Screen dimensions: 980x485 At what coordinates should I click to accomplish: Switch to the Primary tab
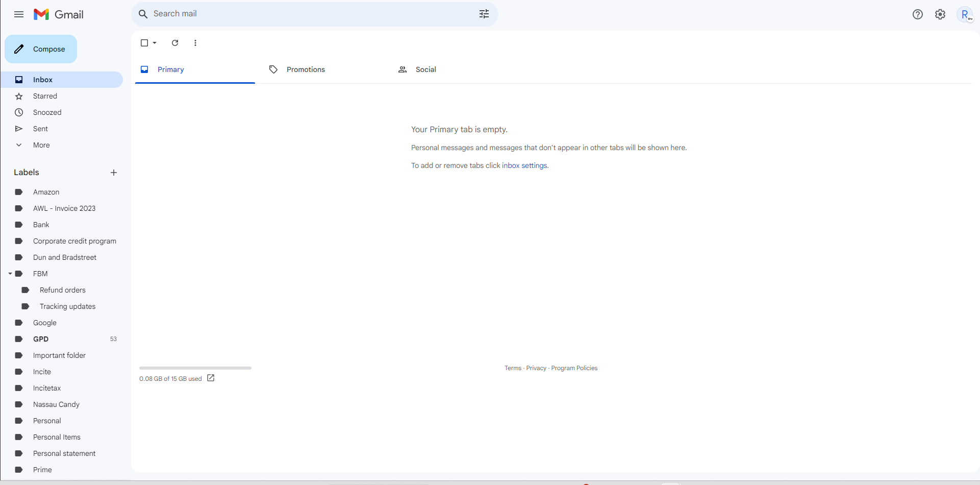tap(195, 69)
